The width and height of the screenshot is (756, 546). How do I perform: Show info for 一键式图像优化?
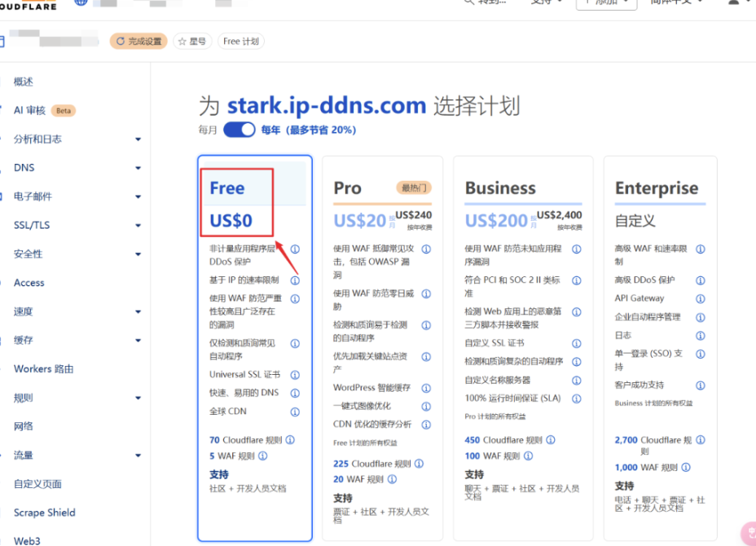[x=426, y=407]
